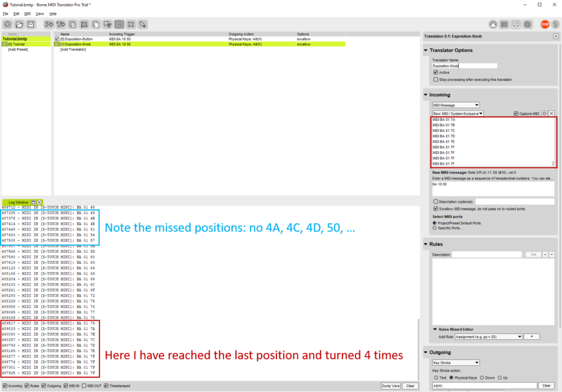This screenshot has height=392, width=562.
Task: Open the View menu
Action: pos(40,13)
